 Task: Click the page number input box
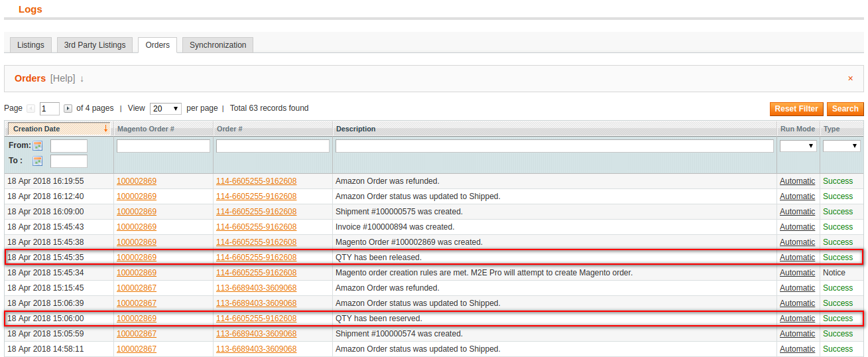pyautogui.click(x=50, y=109)
